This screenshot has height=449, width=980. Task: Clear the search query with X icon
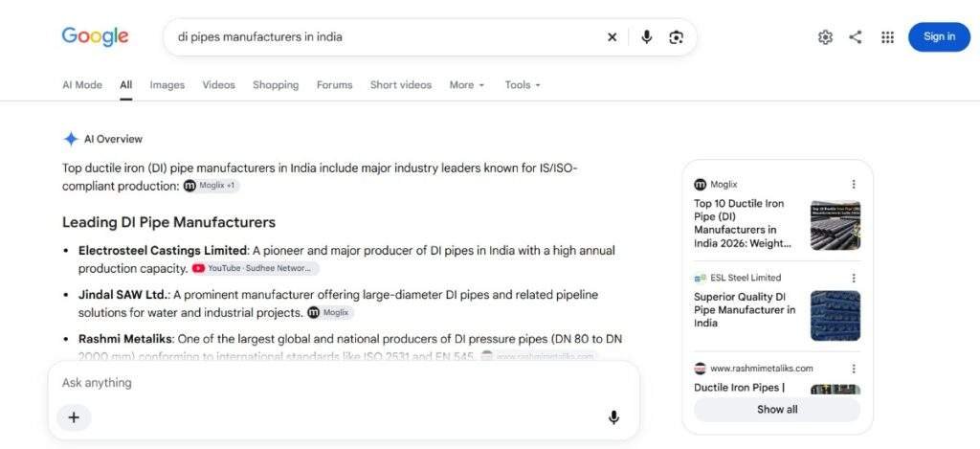[x=612, y=37]
